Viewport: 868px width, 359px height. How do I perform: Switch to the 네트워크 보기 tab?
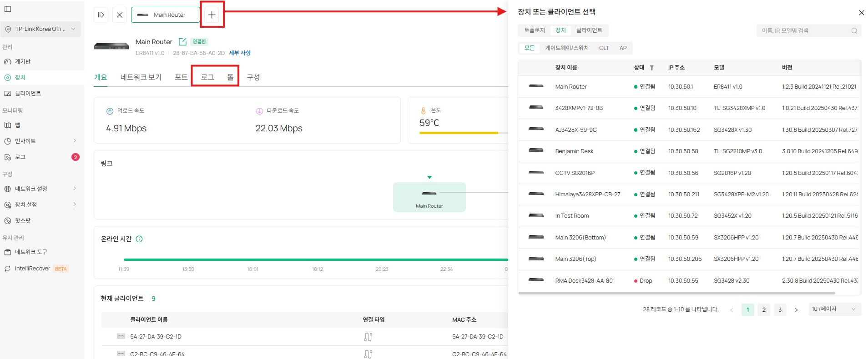141,77
